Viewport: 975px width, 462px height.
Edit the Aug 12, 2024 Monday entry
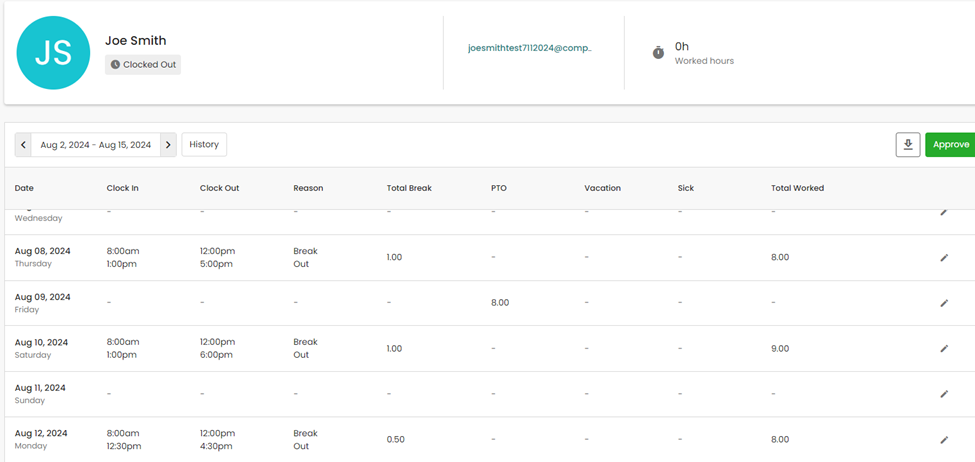pyautogui.click(x=944, y=440)
